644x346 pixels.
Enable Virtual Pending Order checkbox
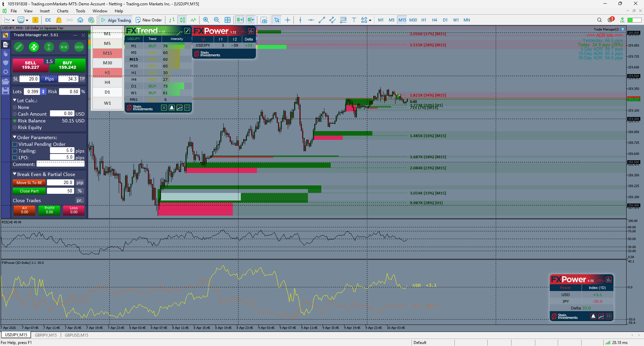tap(15, 145)
